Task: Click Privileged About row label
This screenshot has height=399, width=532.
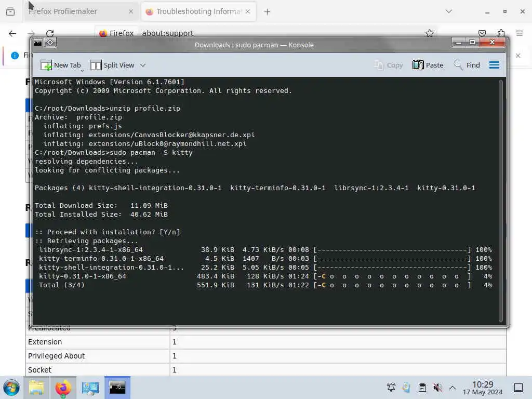Action: 56,356
